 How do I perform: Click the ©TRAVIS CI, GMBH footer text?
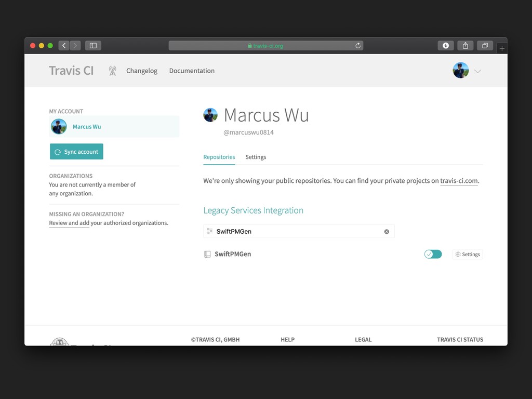pos(215,340)
